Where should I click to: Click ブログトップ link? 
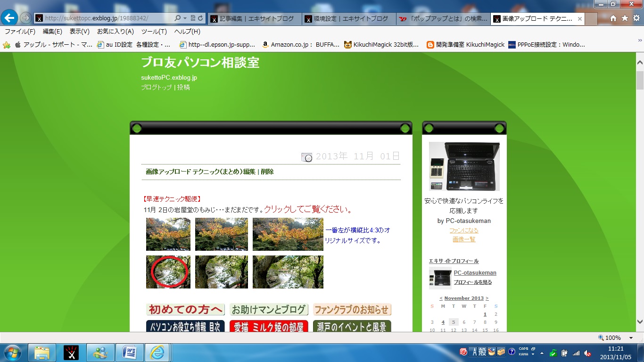click(157, 87)
